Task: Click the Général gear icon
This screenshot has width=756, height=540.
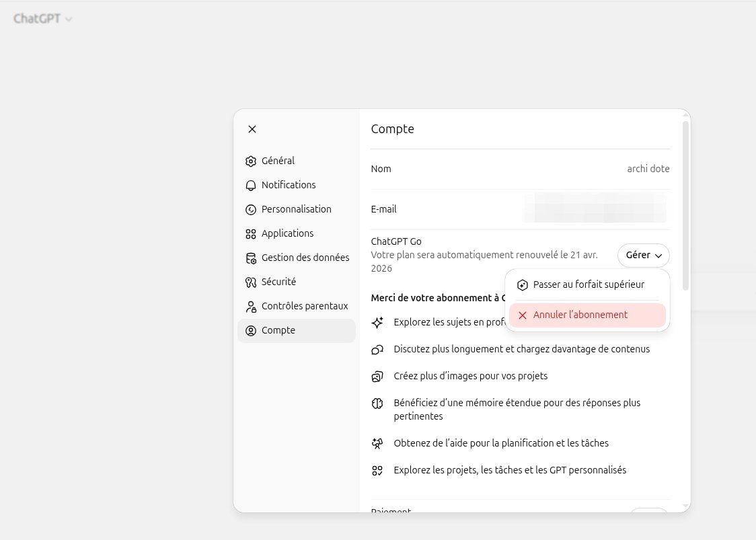Action: point(251,161)
